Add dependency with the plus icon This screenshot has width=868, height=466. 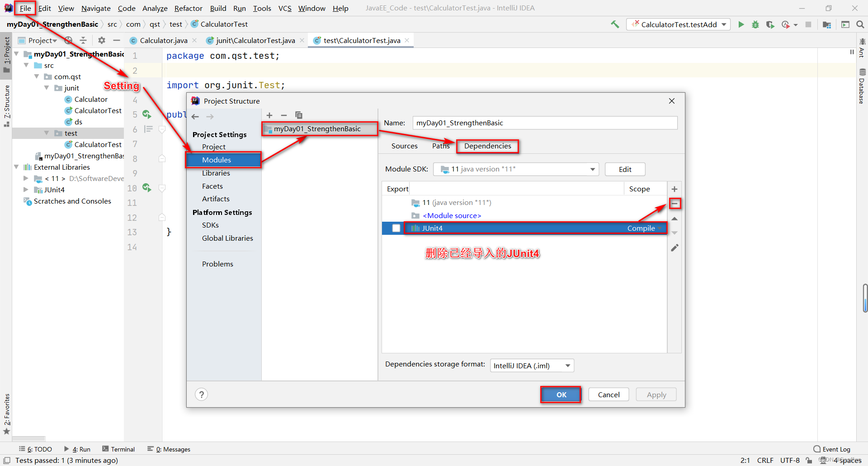click(675, 189)
